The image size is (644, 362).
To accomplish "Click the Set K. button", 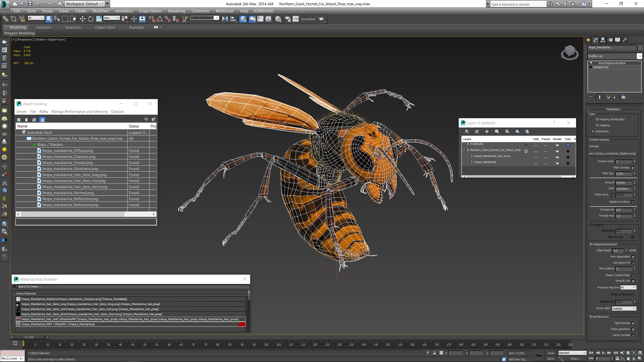I will coord(551,359).
